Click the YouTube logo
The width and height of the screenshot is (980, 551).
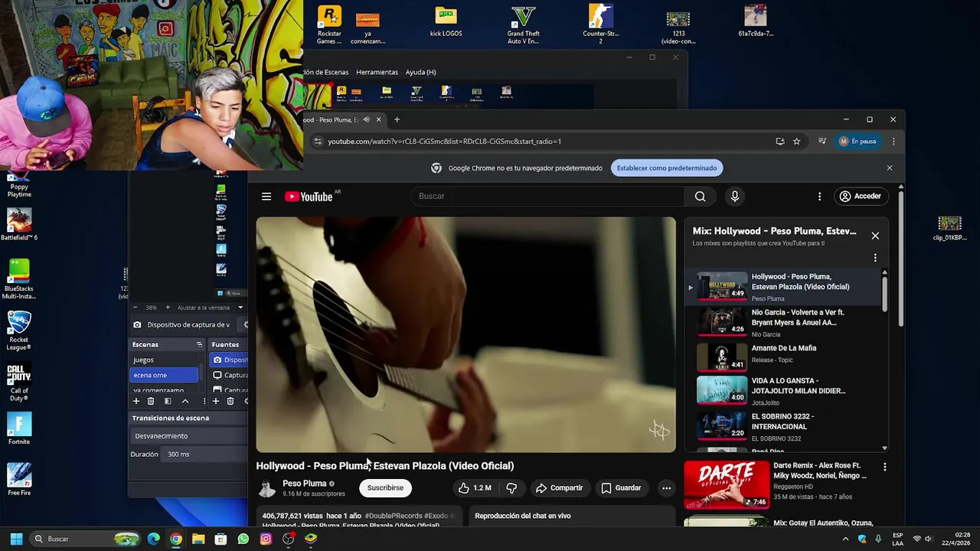tap(309, 197)
